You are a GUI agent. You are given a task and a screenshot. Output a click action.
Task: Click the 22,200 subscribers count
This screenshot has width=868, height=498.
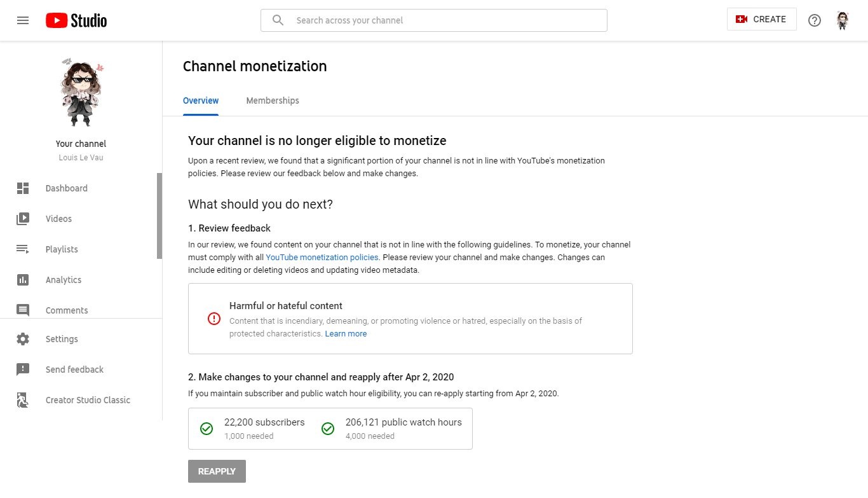click(x=264, y=422)
